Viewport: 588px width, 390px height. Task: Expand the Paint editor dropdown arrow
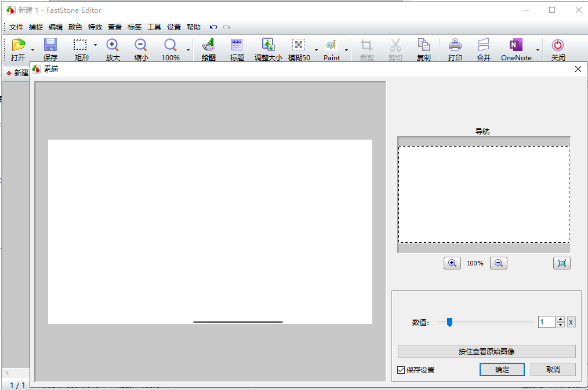point(347,50)
